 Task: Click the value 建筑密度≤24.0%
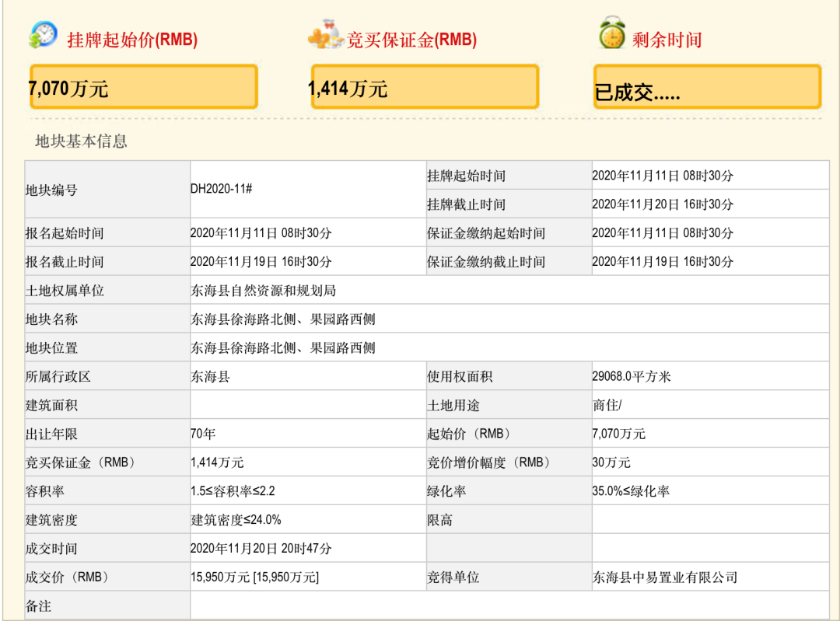[236, 521]
